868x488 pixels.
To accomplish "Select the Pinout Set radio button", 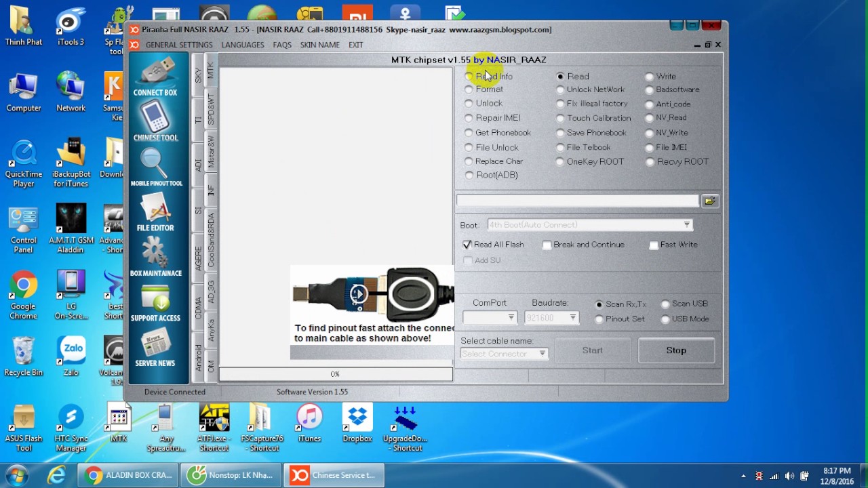I will pos(620,319).
